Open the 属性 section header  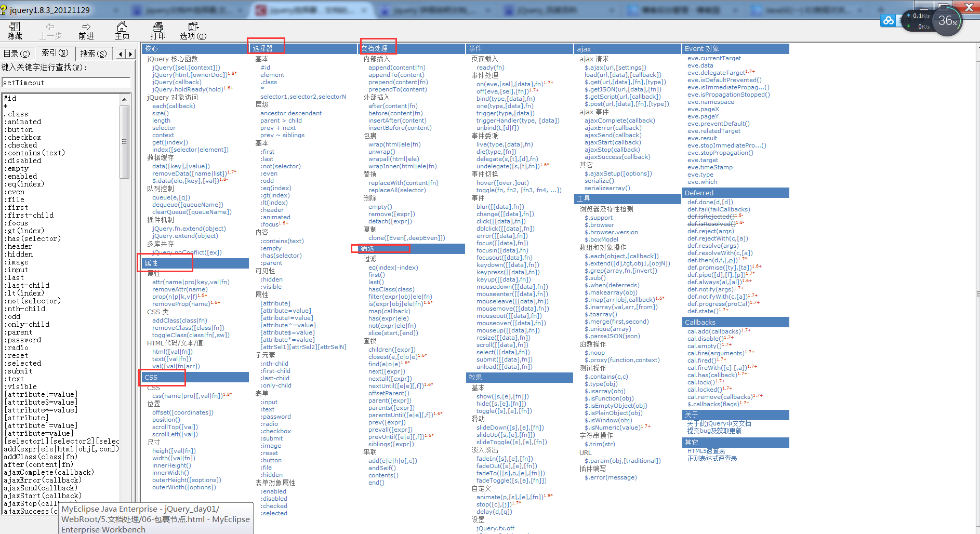coord(195,263)
